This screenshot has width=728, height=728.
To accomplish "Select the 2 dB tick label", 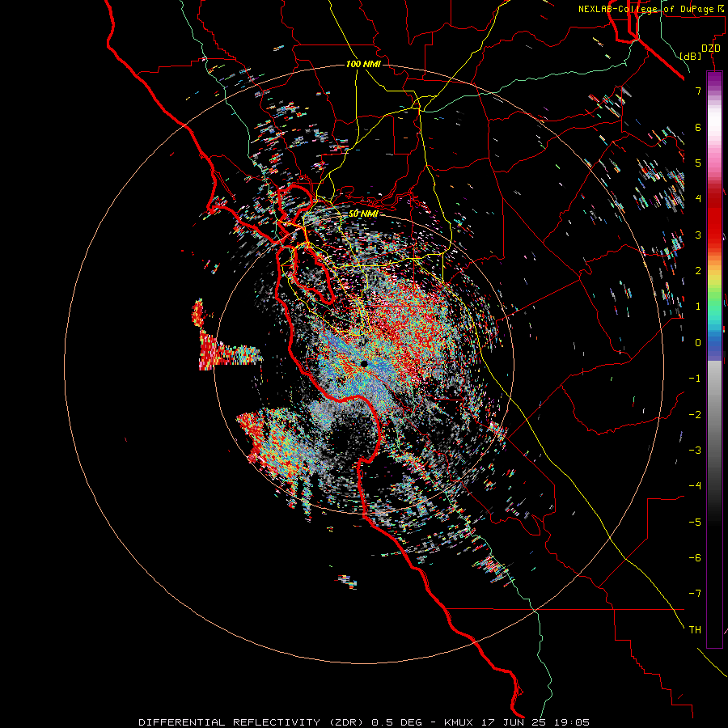I will pyautogui.click(x=698, y=271).
